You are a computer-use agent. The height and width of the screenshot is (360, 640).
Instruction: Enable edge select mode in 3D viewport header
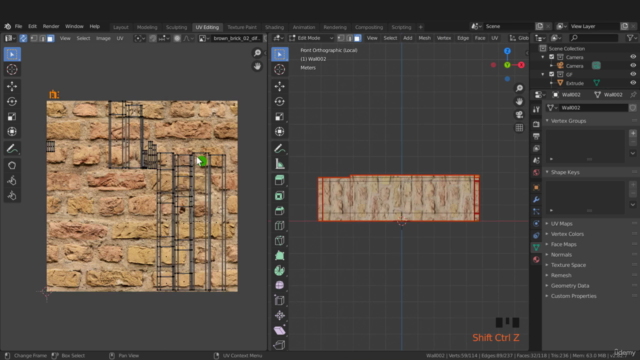(x=349, y=38)
